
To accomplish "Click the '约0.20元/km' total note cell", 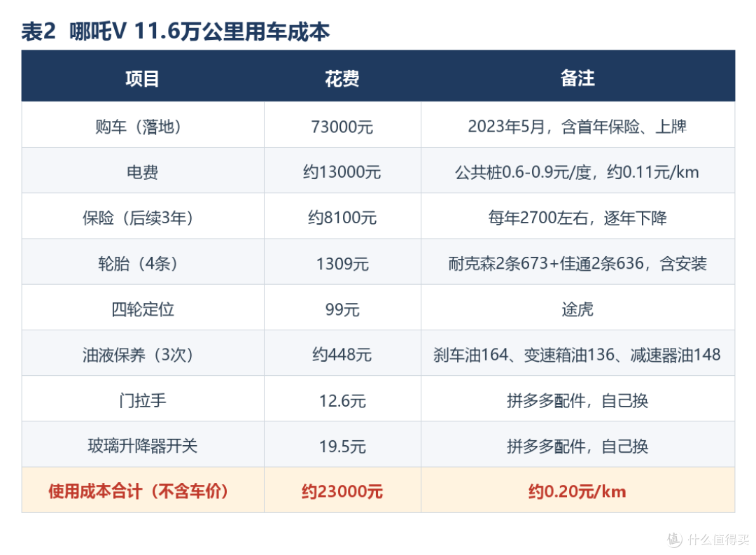I will click(x=577, y=490).
